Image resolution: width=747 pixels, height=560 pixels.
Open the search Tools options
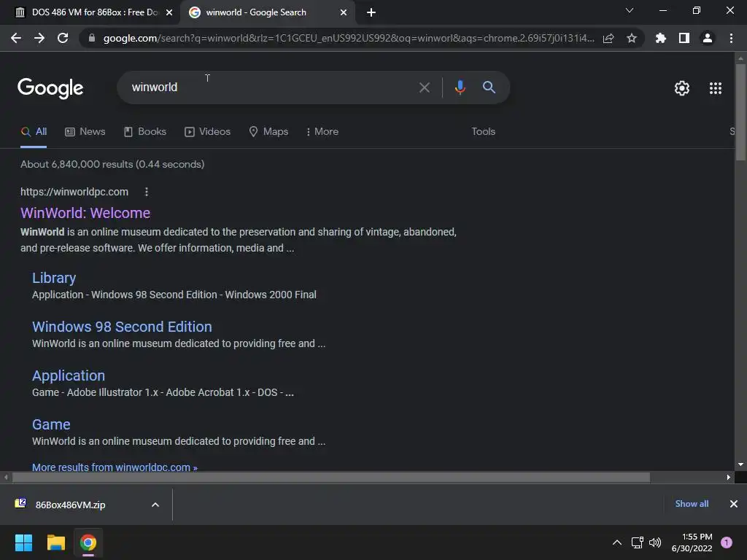click(483, 131)
